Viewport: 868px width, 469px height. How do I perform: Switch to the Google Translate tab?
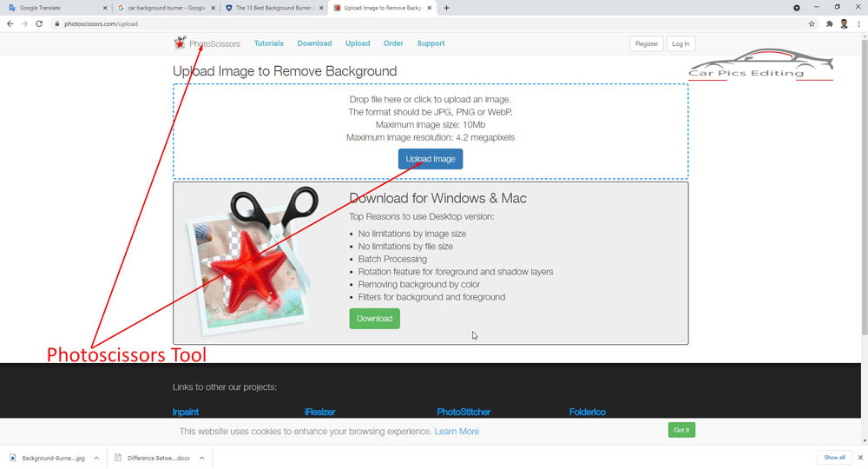click(x=56, y=8)
